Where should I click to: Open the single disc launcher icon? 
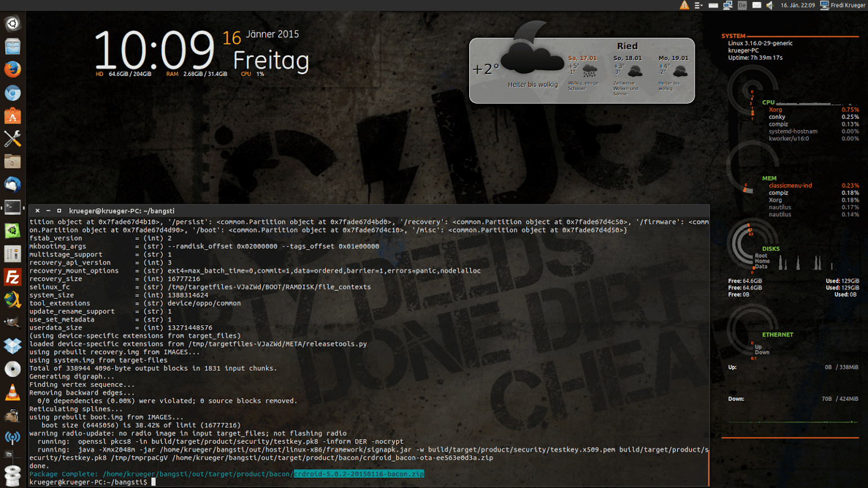coord(12,369)
